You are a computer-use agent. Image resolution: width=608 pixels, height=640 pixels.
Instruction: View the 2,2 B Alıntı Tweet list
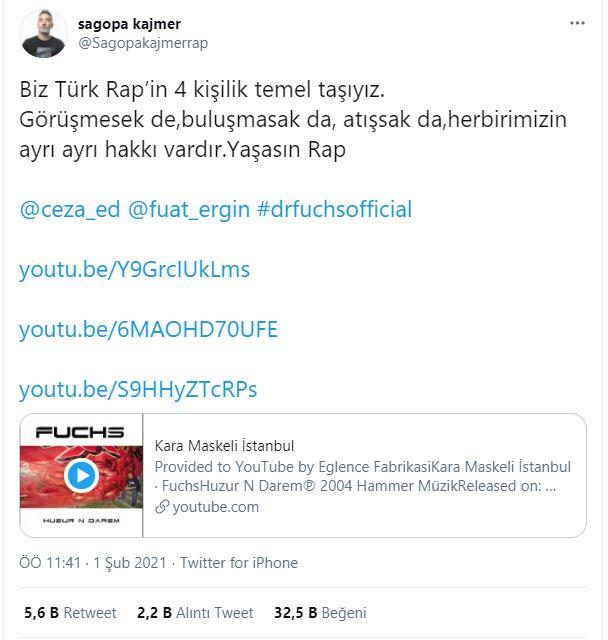195,613
